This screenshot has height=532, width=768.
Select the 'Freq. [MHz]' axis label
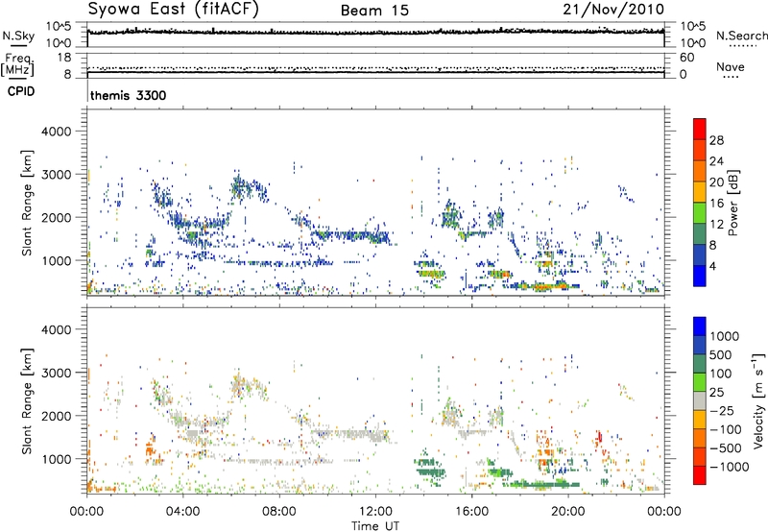pyautogui.click(x=17, y=64)
